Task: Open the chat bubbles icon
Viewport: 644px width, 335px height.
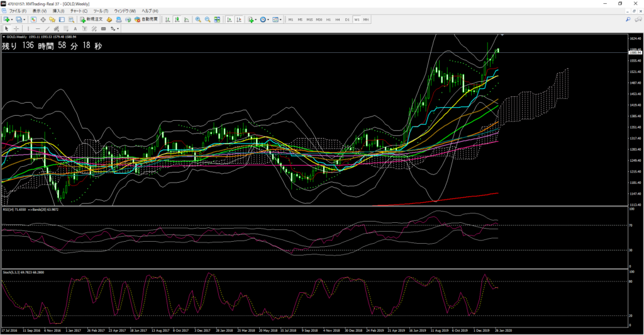Action: click(638, 20)
